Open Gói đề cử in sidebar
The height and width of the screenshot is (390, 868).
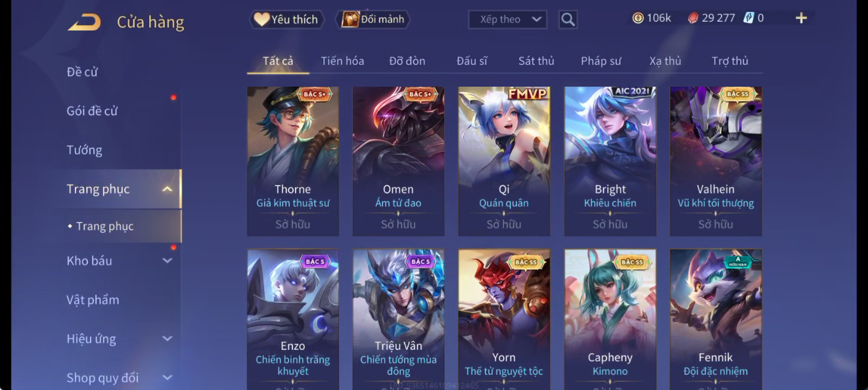tap(92, 111)
